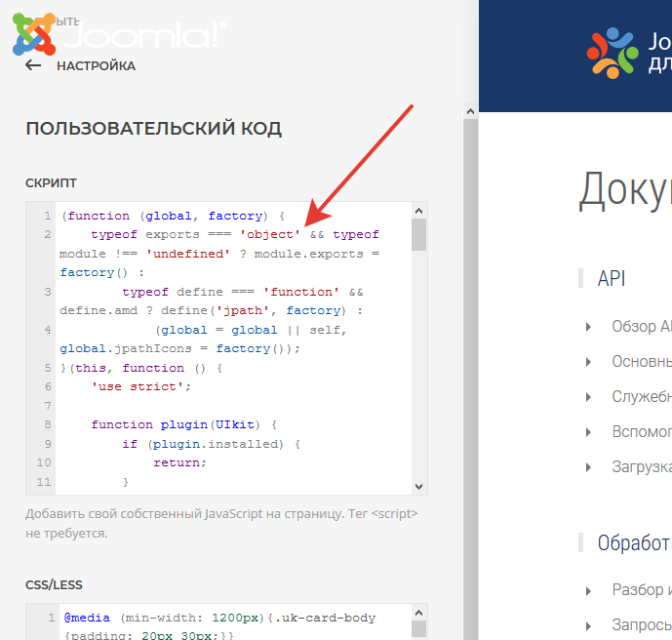Open the Запросы documentation link

pyautogui.click(x=642, y=625)
